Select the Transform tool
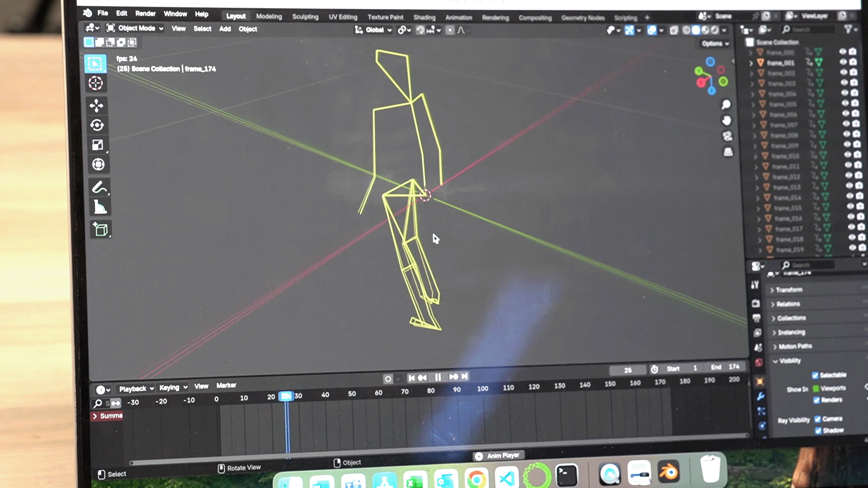Screen dimensions: 868x488 98,164
